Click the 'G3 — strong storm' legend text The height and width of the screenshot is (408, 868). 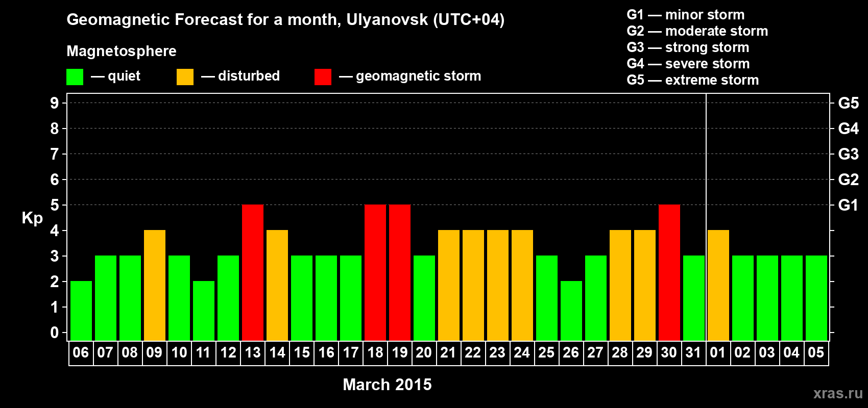688,47
